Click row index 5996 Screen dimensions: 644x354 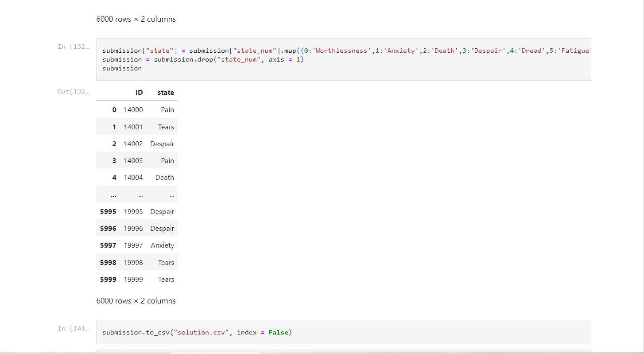pyautogui.click(x=108, y=228)
